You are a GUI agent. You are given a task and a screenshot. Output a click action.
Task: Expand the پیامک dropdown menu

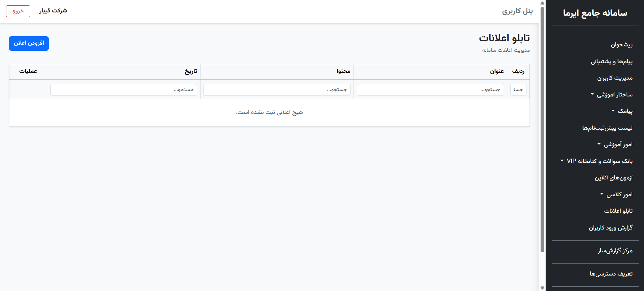click(622, 111)
